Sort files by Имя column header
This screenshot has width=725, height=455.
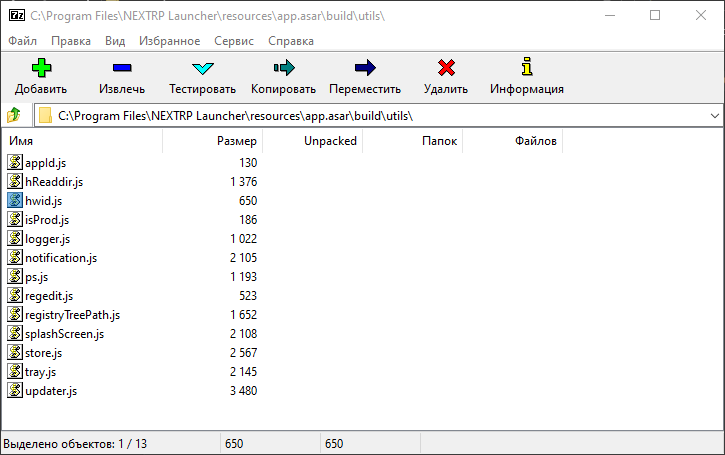click(x=80, y=142)
